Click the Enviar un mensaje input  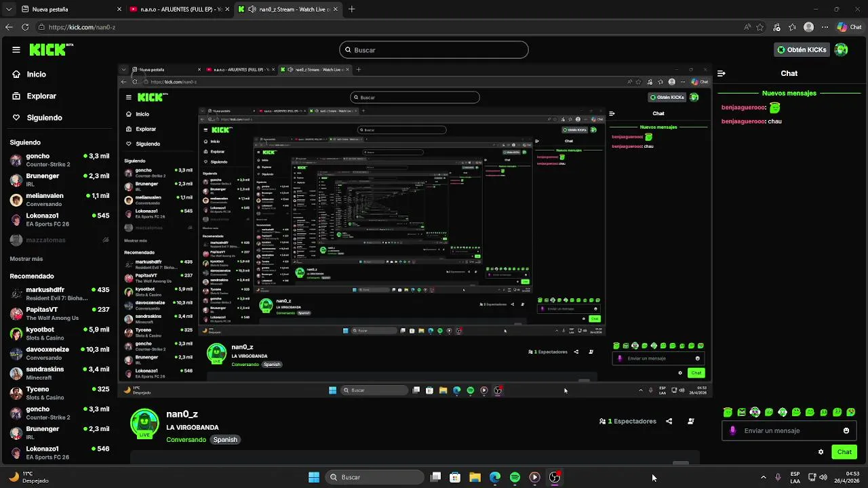point(789,430)
